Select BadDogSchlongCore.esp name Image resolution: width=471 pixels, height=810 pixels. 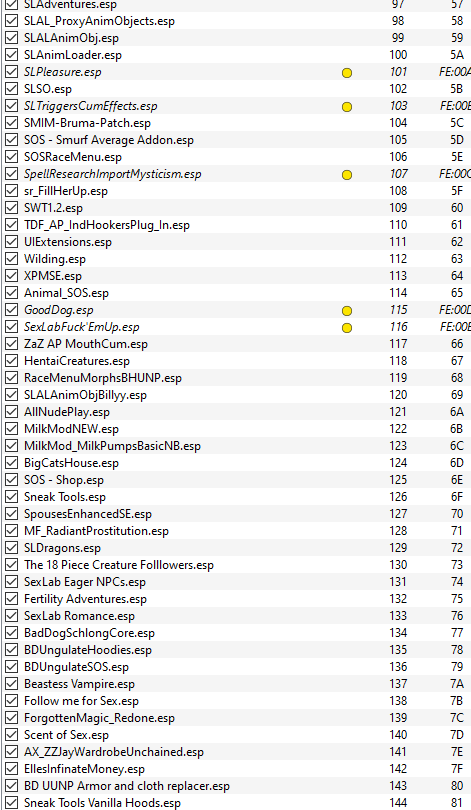pyautogui.click(x=89, y=633)
